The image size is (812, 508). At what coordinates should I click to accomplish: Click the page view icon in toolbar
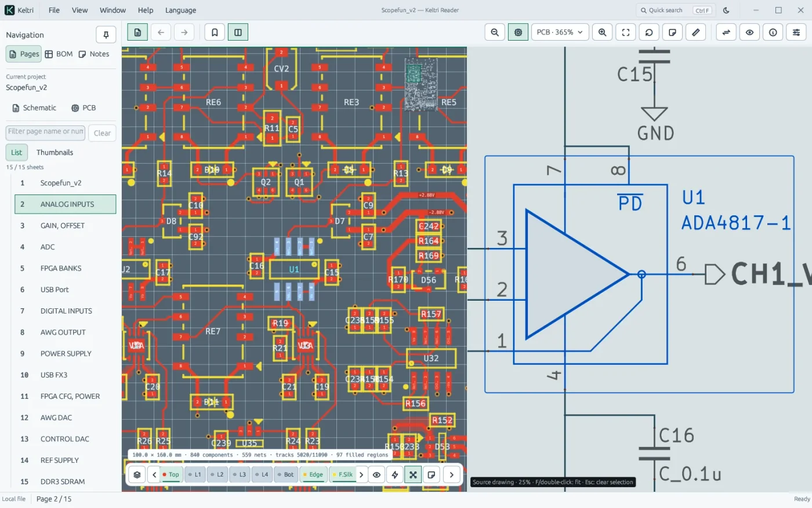[x=137, y=33]
